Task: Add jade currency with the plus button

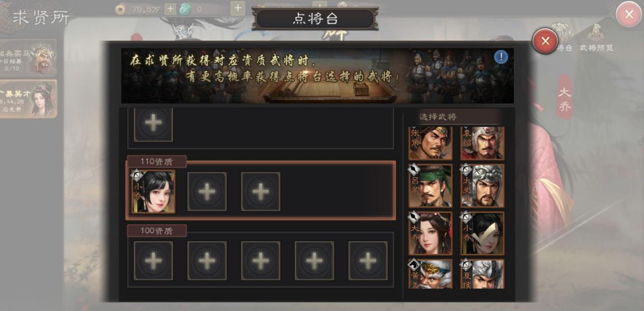Action: [x=237, y=8]
